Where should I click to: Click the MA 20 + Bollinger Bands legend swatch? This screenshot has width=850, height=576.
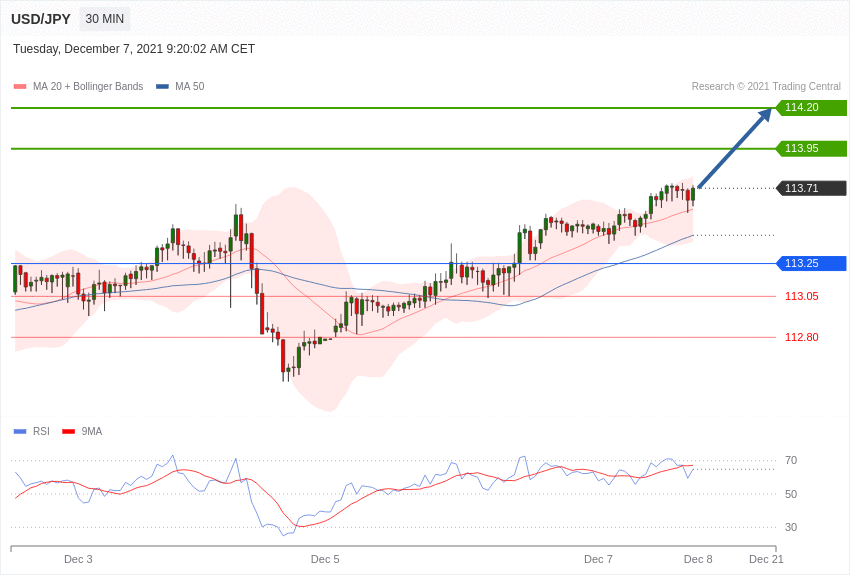coord(20,87)
